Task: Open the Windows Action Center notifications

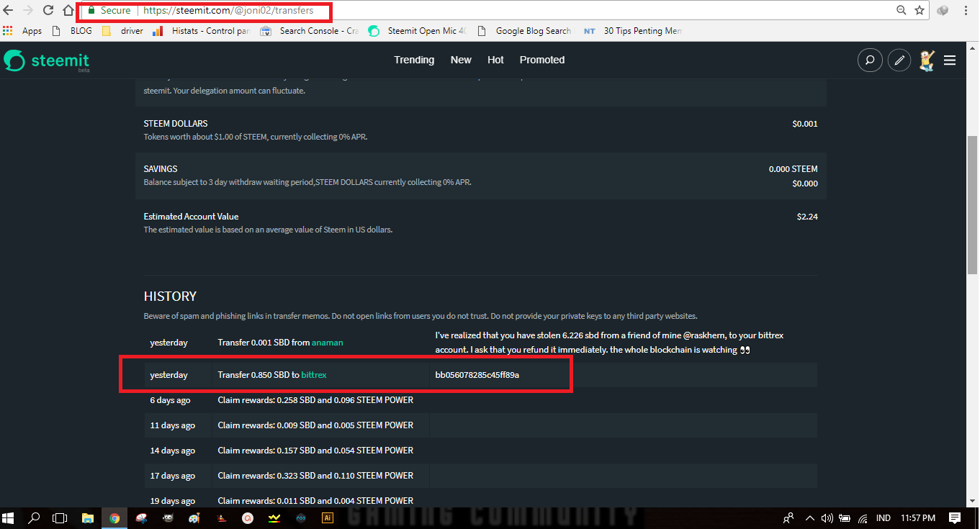Action: point(955,517)
